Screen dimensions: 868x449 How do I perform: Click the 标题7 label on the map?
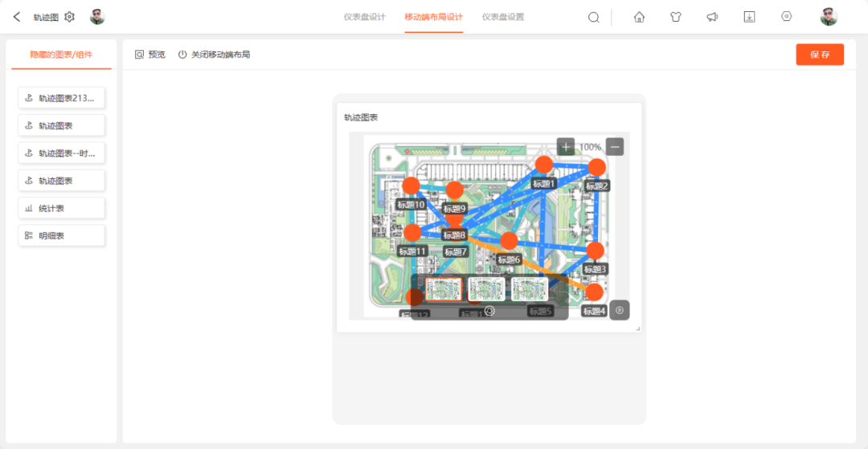(x=456, y=252)
